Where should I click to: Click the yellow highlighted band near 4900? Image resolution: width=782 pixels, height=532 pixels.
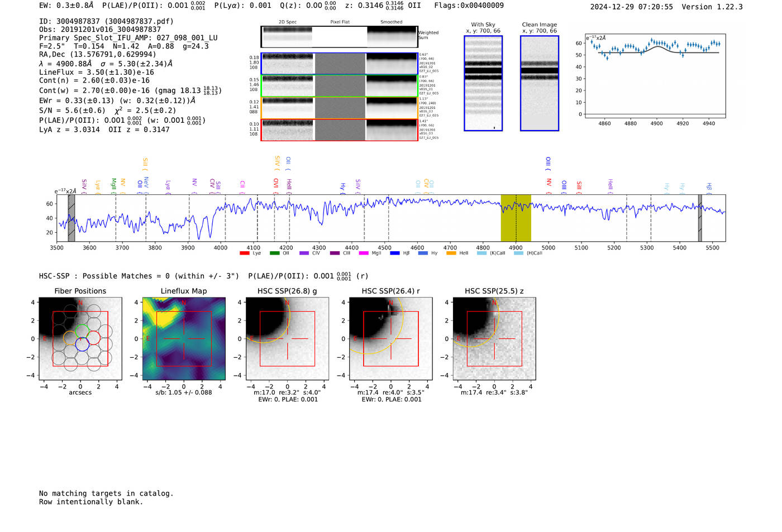(x=516, y=218)
